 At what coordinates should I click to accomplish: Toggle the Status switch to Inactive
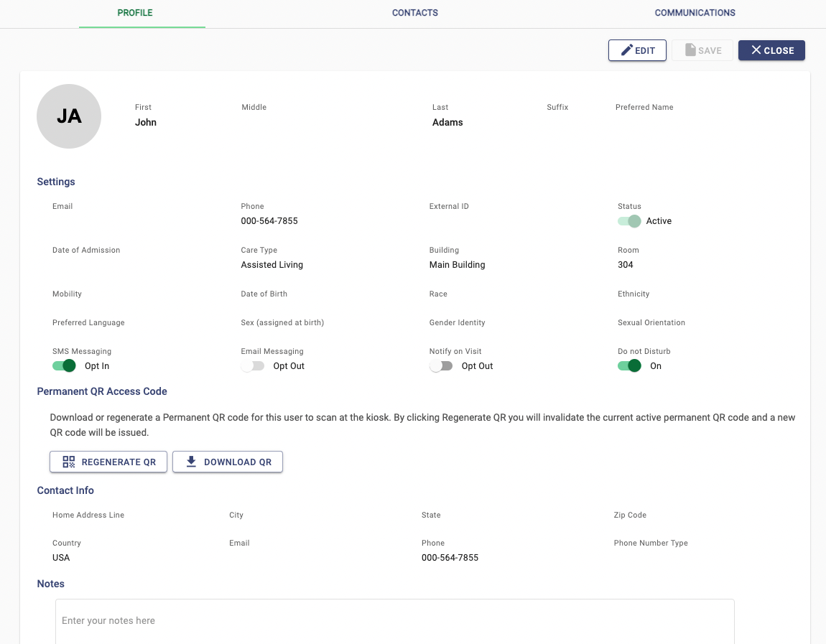(x=629, y=221)
